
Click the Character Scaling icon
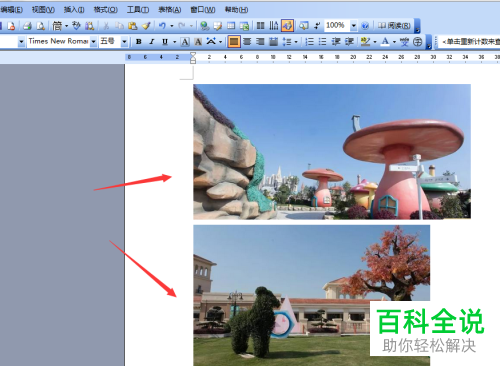211,42
